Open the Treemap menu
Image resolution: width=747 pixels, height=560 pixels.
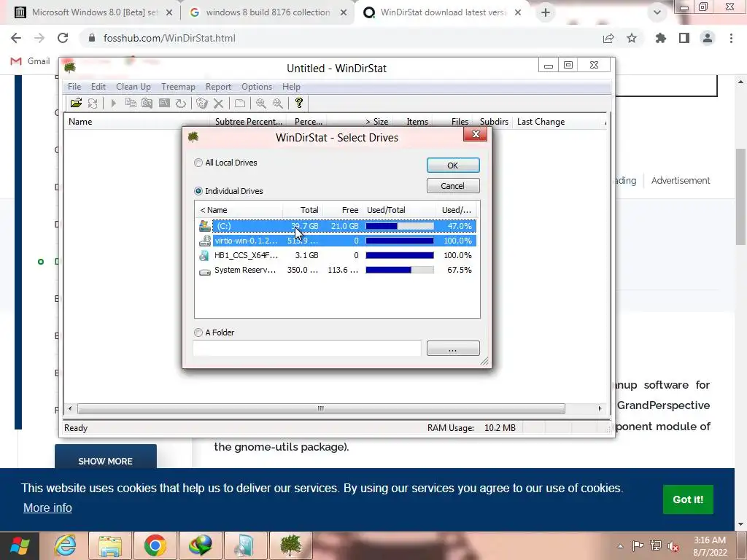178,87
